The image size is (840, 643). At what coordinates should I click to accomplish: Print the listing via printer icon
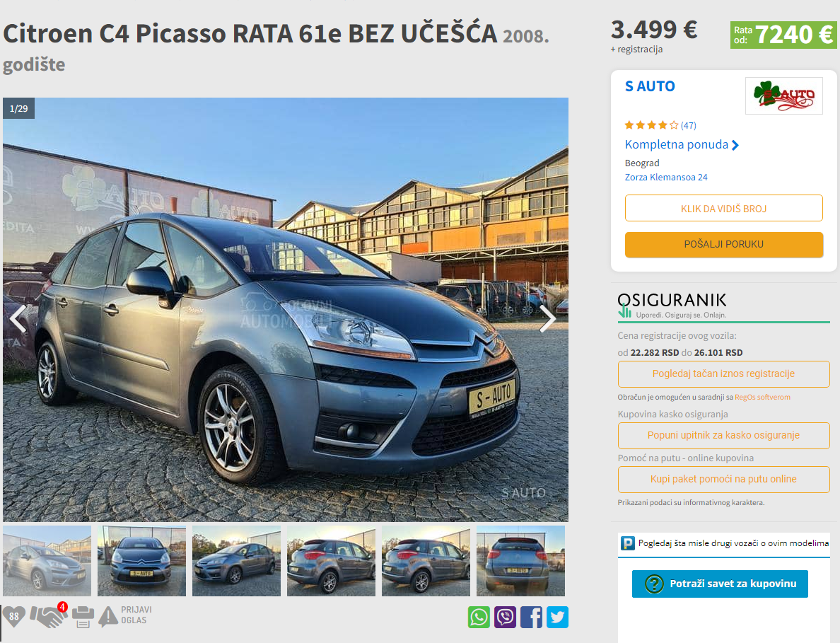pos(83,617)
